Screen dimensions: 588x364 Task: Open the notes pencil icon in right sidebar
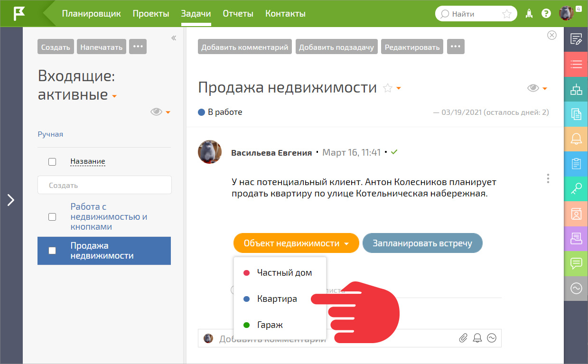[576, 39]
